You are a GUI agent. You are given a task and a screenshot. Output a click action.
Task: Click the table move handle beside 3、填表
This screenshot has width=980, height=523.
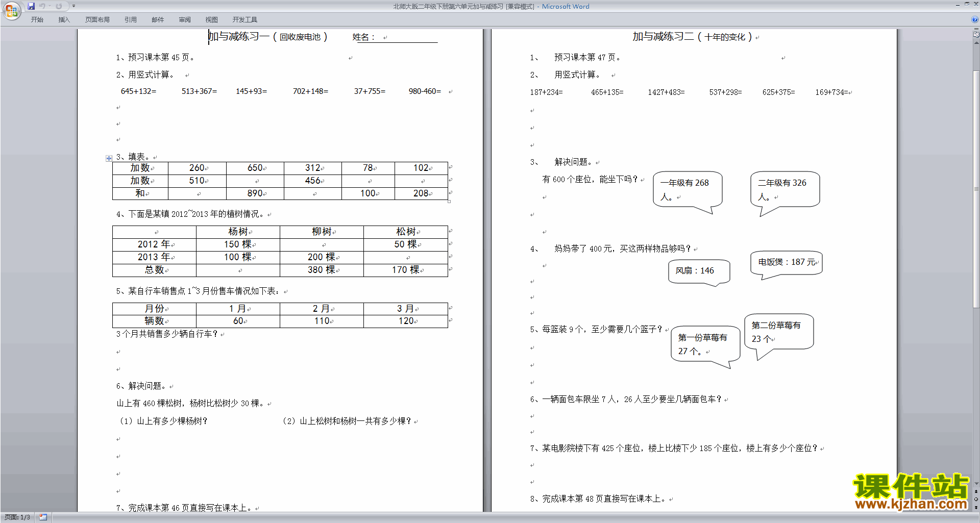coord(109,158)
